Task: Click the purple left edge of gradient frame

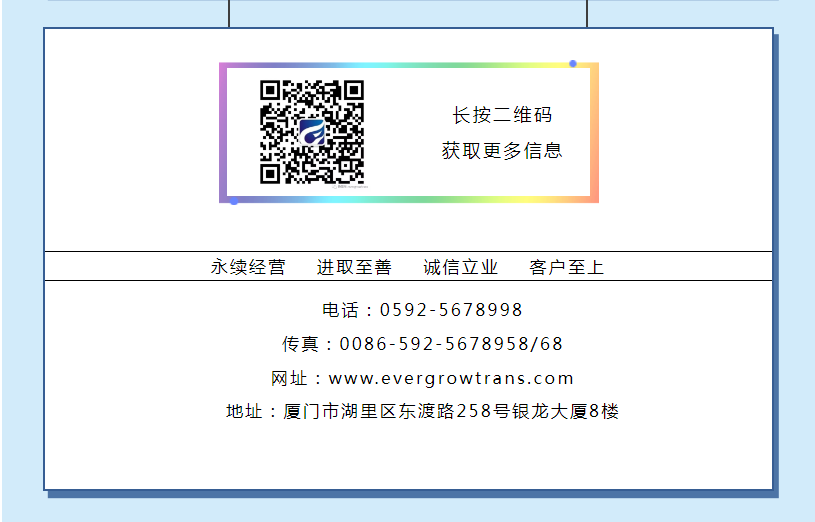Action: pos(223,132)
